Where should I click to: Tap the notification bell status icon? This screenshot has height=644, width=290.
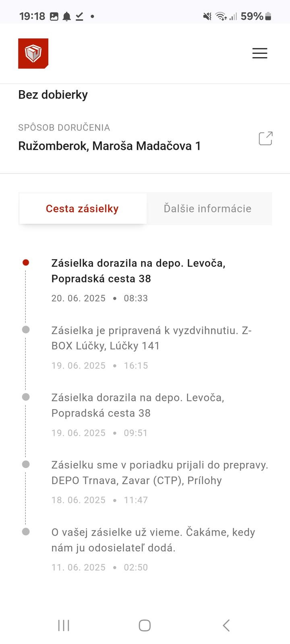click(x=67, y=17)
